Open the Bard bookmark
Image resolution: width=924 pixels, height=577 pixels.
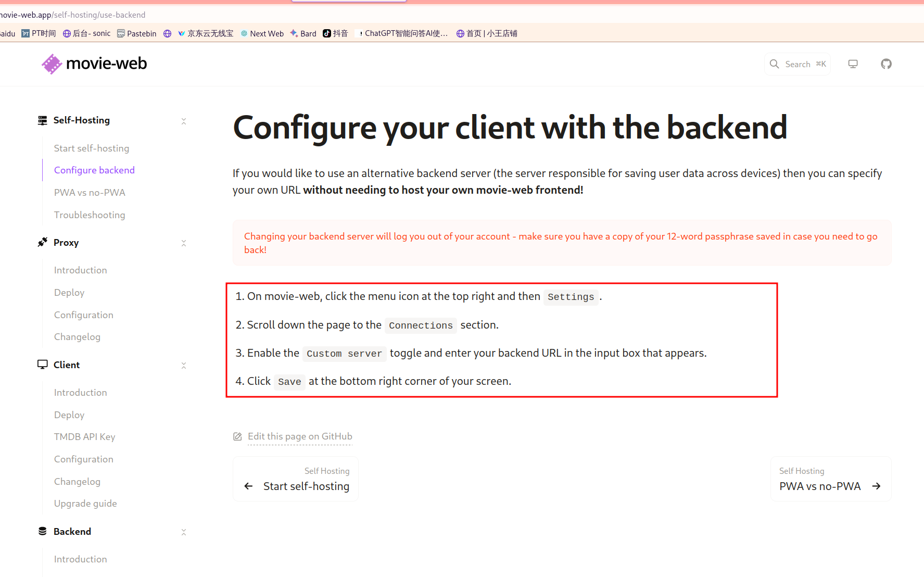(303, 33)
